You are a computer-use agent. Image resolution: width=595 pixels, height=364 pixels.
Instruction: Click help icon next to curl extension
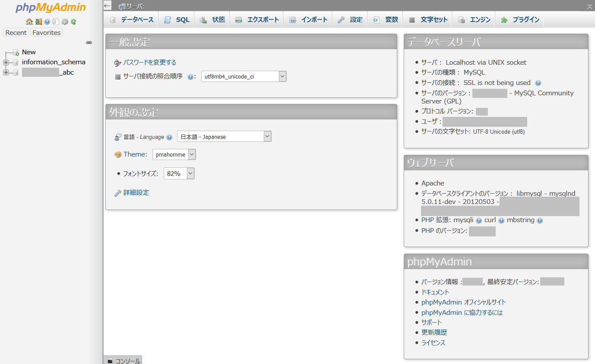pyautogui.click(x=501, y=220)
